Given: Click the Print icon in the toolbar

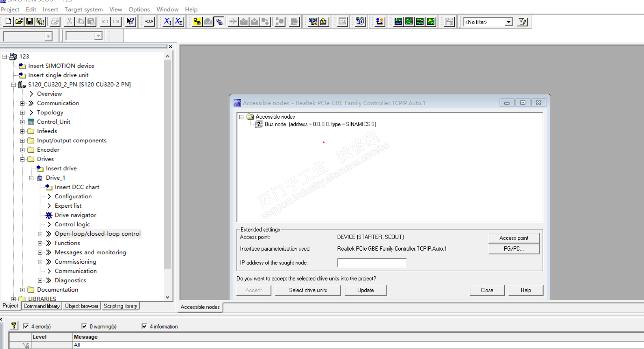Looking at the screenshot, I should (55, 22).
